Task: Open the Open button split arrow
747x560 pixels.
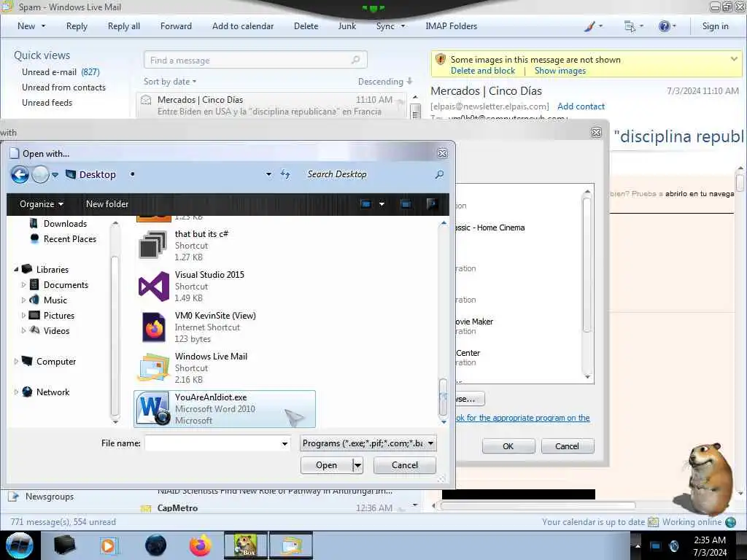Action: pos(357,465)
